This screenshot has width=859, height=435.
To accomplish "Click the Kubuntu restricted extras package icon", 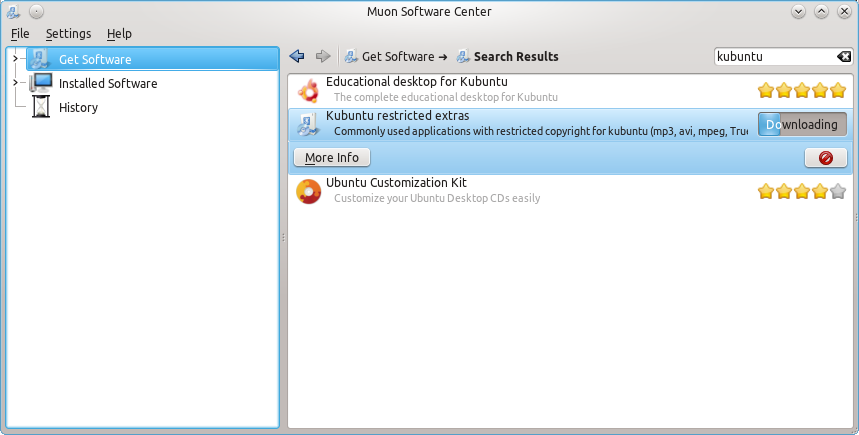I will coord(306,124).
